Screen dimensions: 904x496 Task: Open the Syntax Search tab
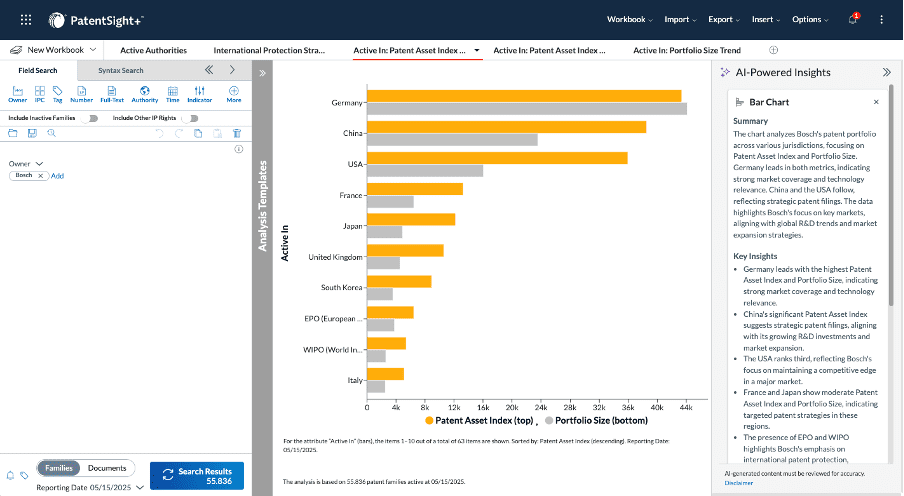tap(120, 70)
